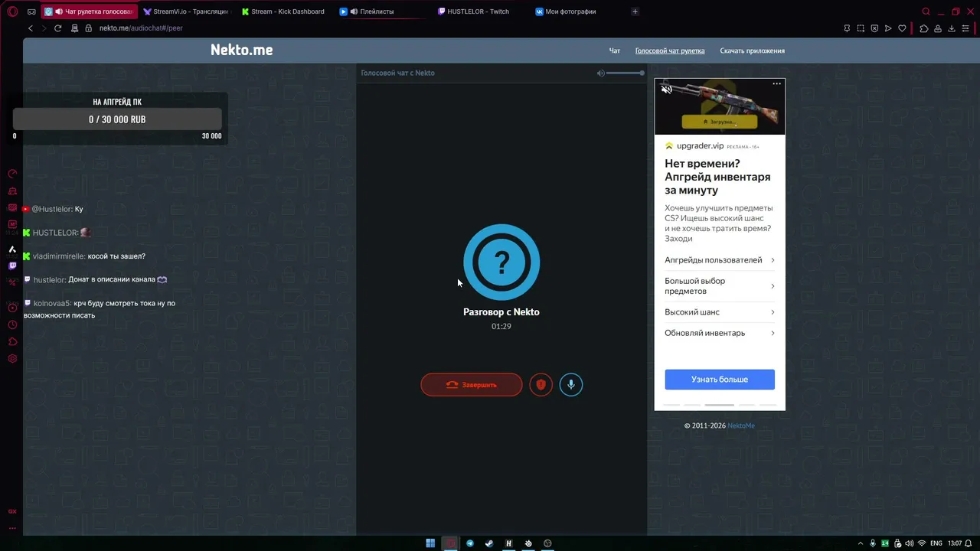Image resolution: width=980 pixels, height=551 pixels.
Task: Adjust the voice chat volume slider
Action: click(625, 73)
